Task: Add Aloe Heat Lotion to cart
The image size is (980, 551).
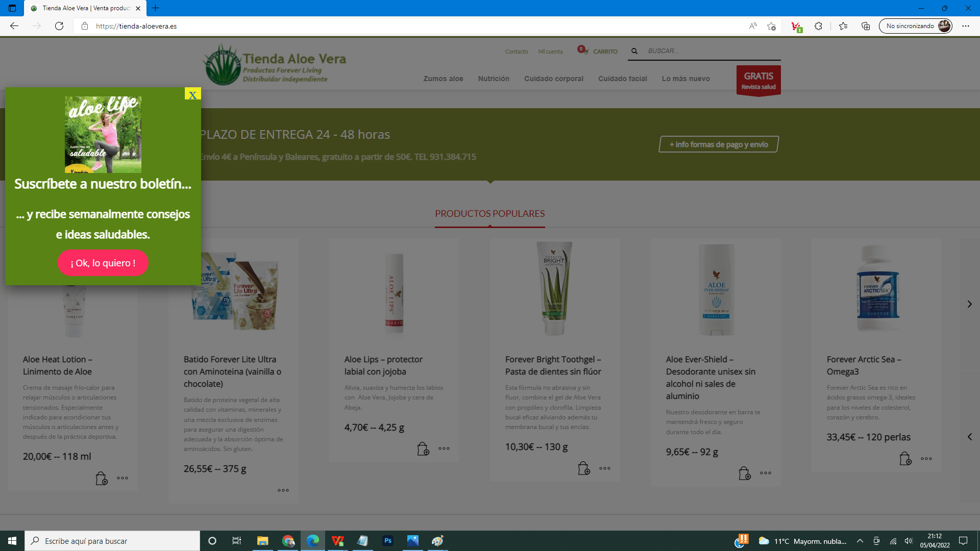Action: [x=102, y=478]
